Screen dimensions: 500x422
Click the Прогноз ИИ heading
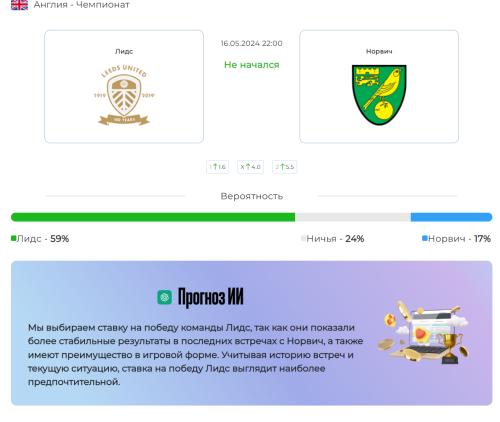point(211,297)
